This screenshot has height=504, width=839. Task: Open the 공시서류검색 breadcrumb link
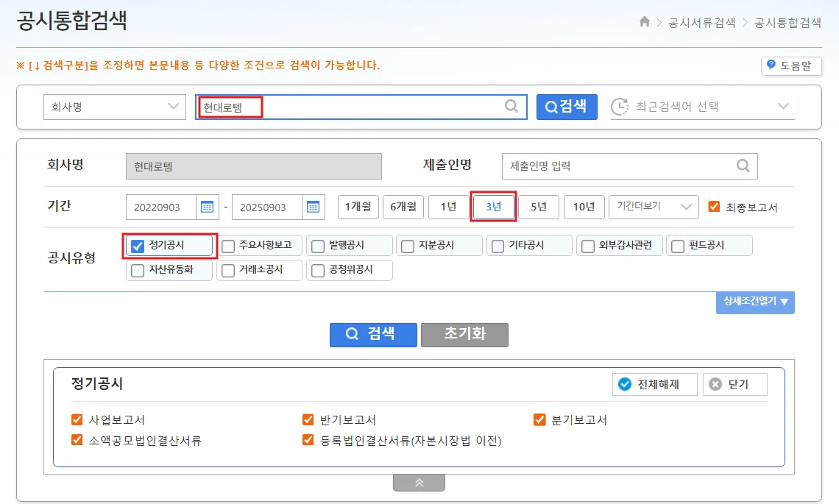pyautogui.click(x=701, y=23)
